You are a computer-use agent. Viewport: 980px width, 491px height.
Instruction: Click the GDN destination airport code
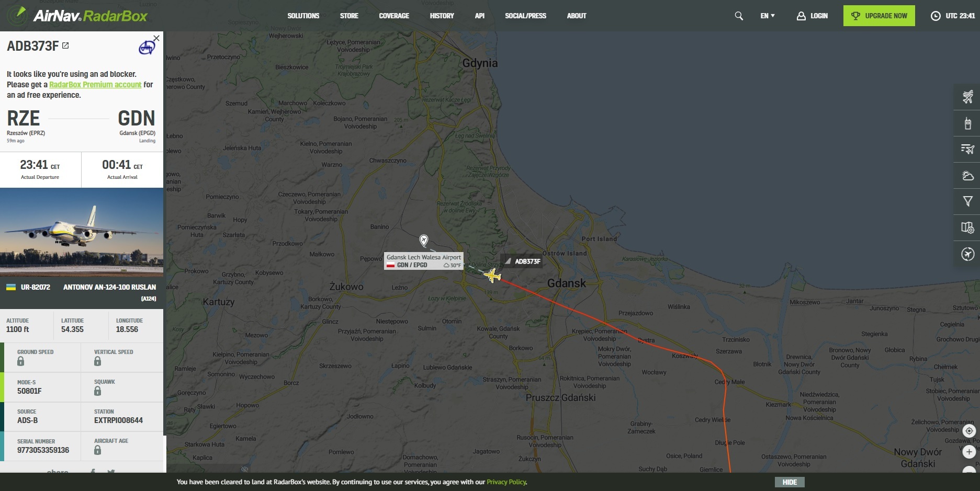137,119
